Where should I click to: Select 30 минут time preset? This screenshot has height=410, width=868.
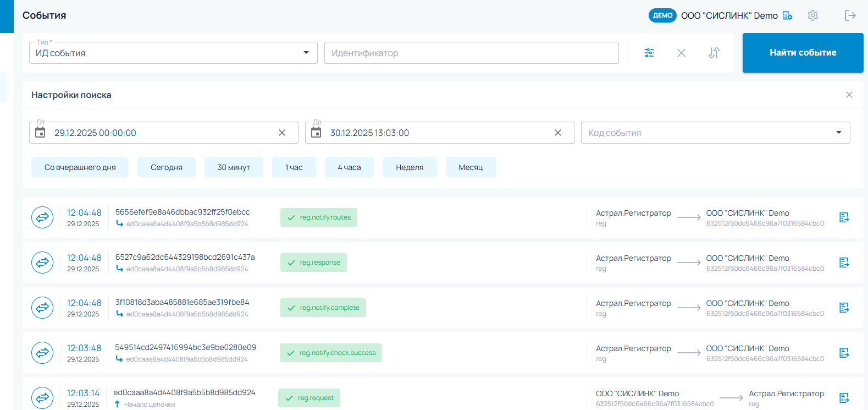point(234,167)
